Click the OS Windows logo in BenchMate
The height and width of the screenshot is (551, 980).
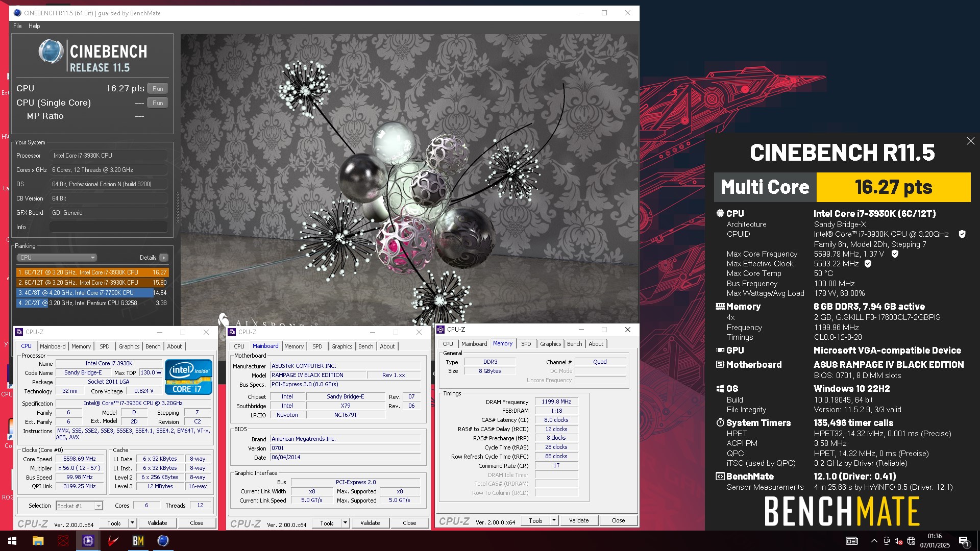(x=720, y=389)
